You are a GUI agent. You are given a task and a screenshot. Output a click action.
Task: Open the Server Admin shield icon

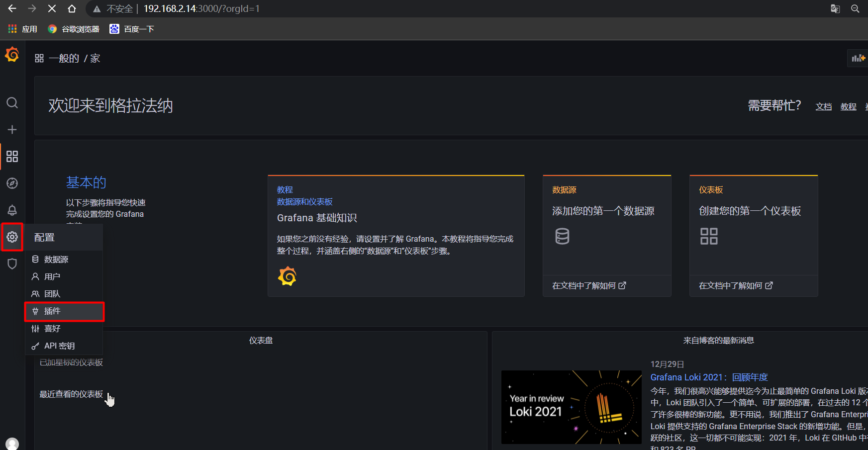(x=12, y=264)
